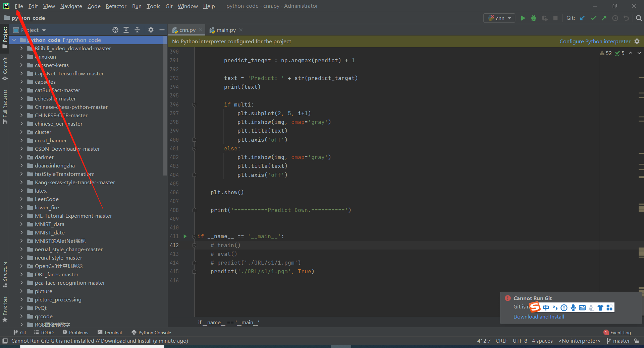Switch to main.py tab
This screenshot has width=644, height=348.
point(226,30)
